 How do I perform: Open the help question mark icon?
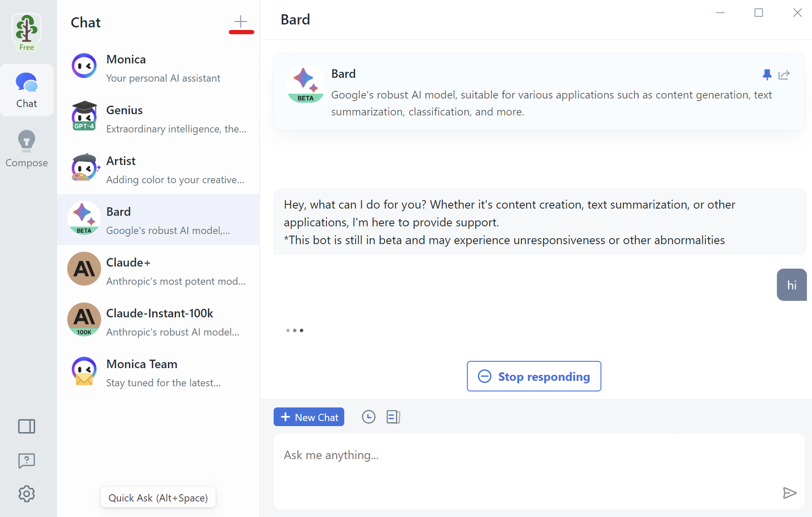point(26,461)
